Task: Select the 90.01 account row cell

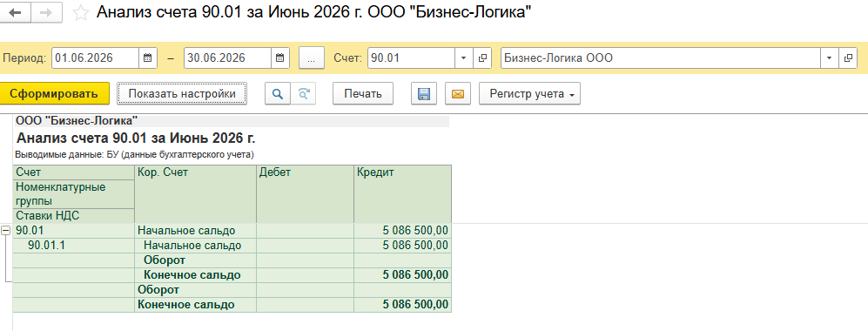Action: 74,230
